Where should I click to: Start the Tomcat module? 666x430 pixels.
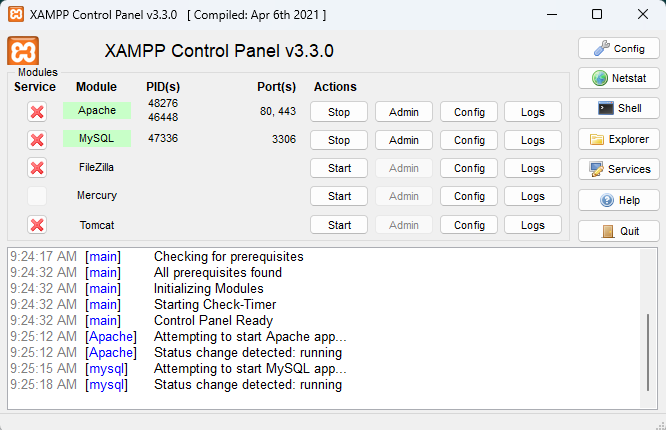(x=339, y=225)
